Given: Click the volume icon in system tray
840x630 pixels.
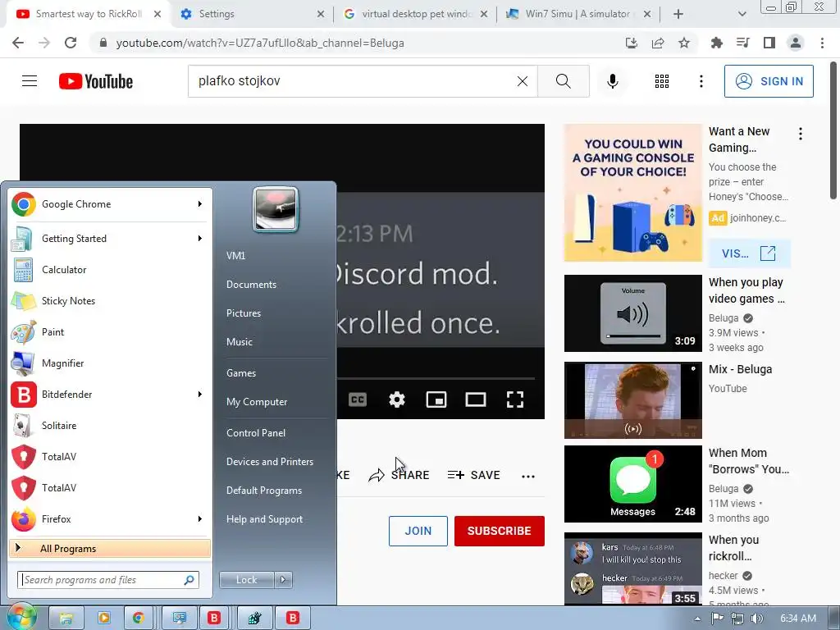Looking at the screenshot, I should pyautogui.click(x=757, y=619).
